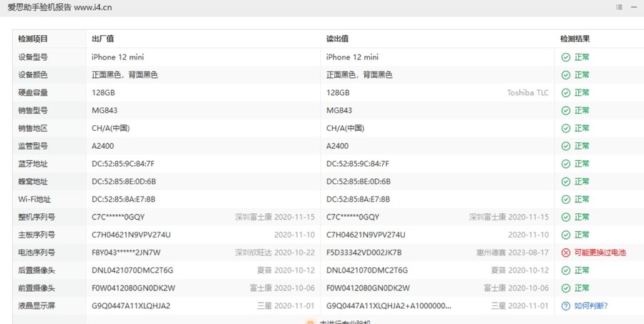
Task: Click factory device model iPhone 12 mini
Action: tap(118, 57)
